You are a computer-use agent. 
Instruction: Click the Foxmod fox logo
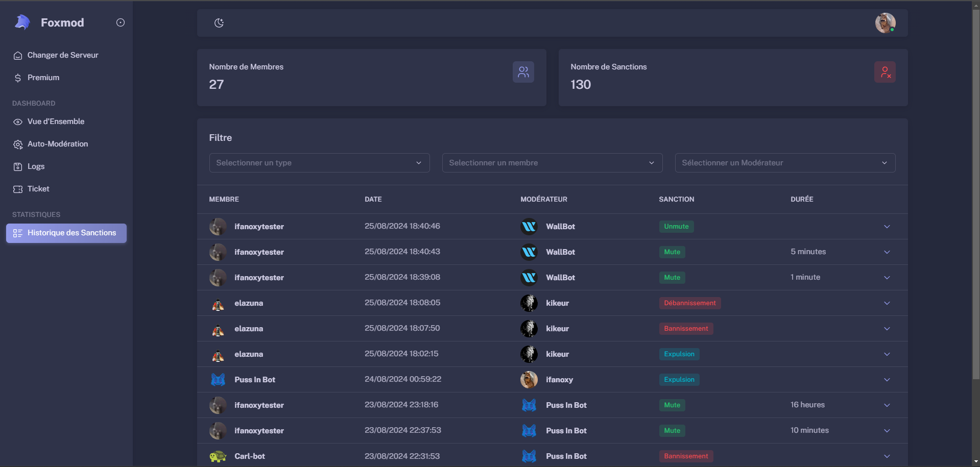coord(22,22)
